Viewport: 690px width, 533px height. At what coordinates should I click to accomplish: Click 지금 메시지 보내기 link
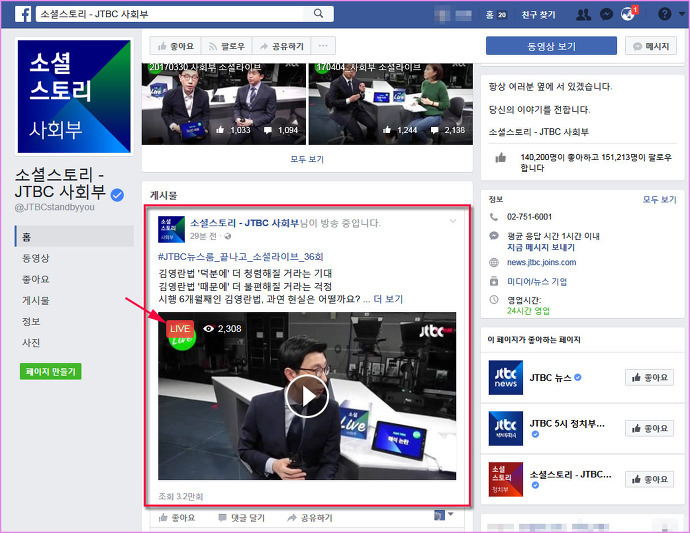click(x=541, y=247)
